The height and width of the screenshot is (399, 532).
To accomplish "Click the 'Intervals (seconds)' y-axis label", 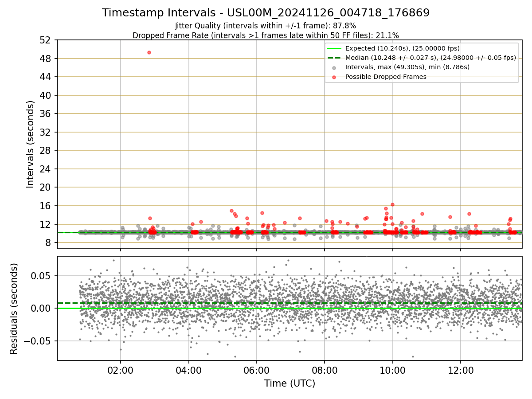I will 30,144.
